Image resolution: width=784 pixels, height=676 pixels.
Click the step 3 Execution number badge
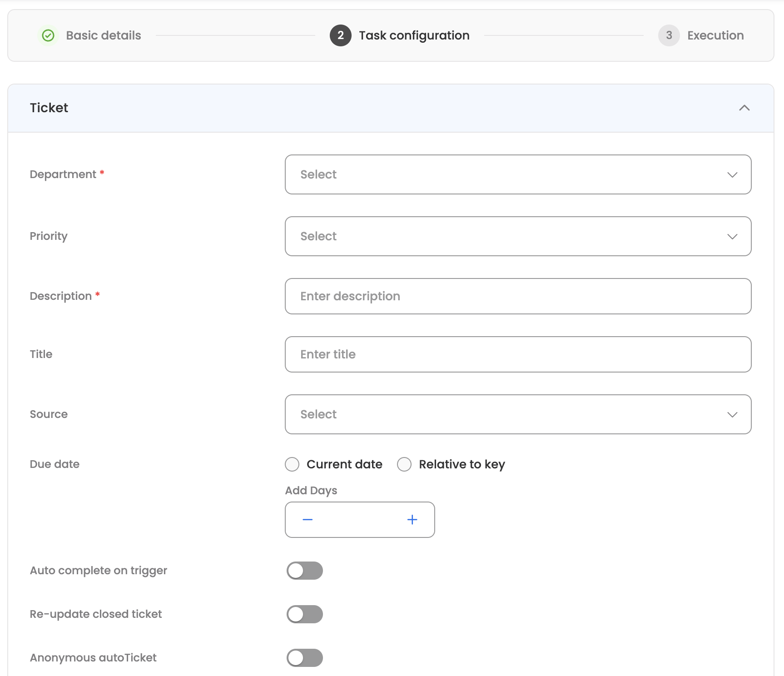[669, 35]
